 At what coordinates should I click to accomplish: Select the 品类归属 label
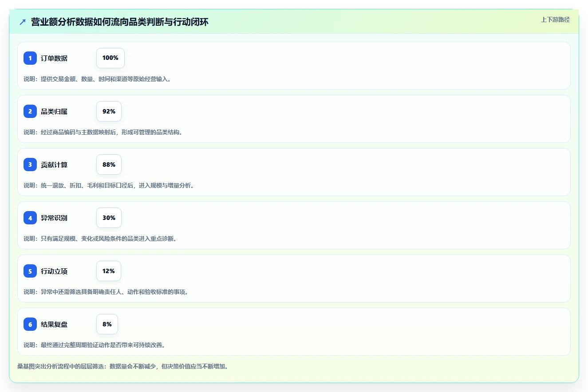click(54, 111)
